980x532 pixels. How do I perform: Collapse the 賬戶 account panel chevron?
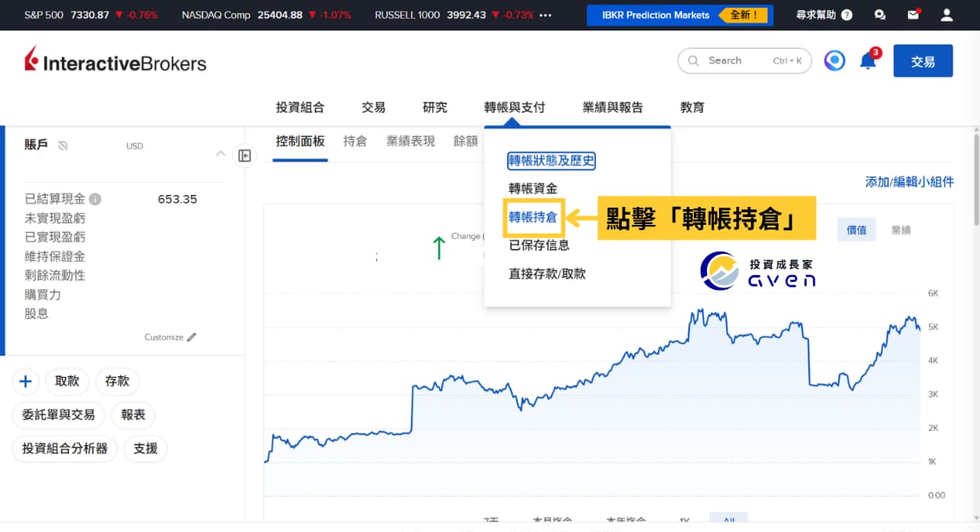point(220,154)
